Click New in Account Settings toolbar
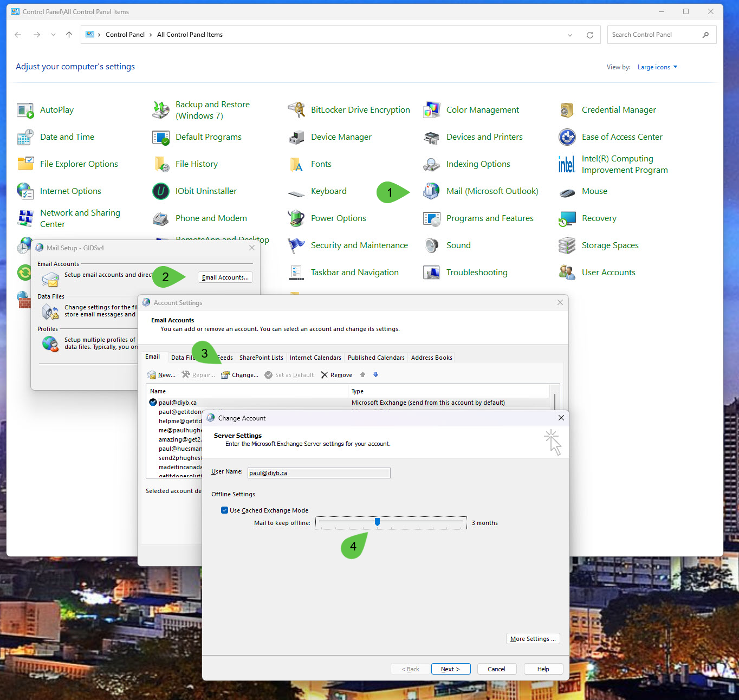 pos(161,375)
